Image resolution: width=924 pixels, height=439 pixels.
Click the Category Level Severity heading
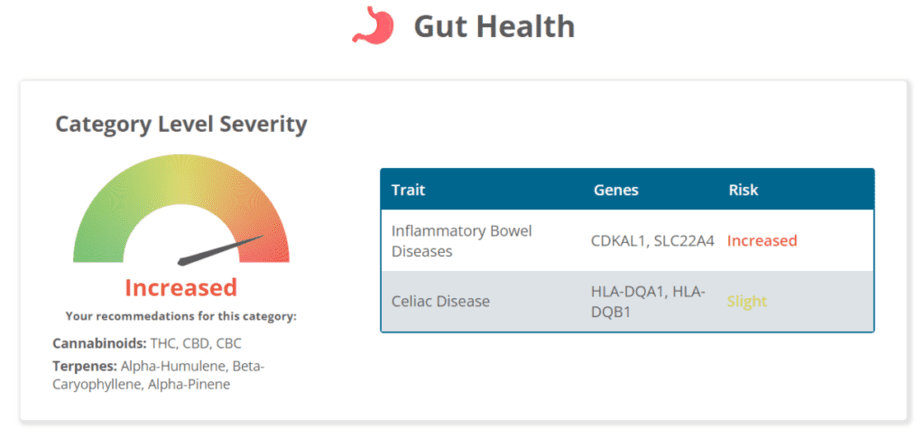181,125
